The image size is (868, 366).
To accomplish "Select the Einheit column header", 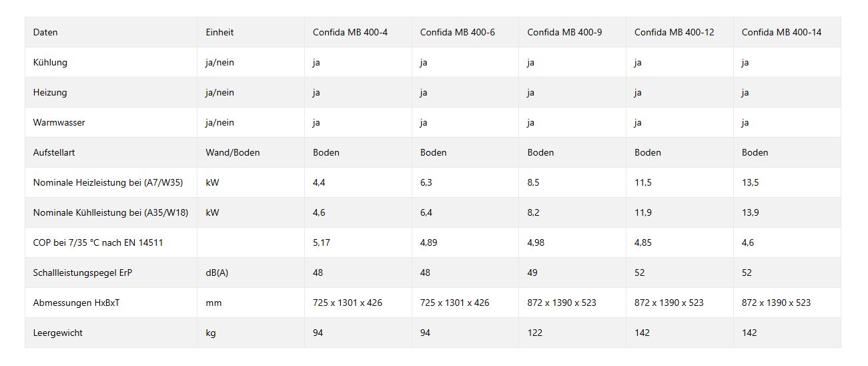I will click(x=220, y=32).
